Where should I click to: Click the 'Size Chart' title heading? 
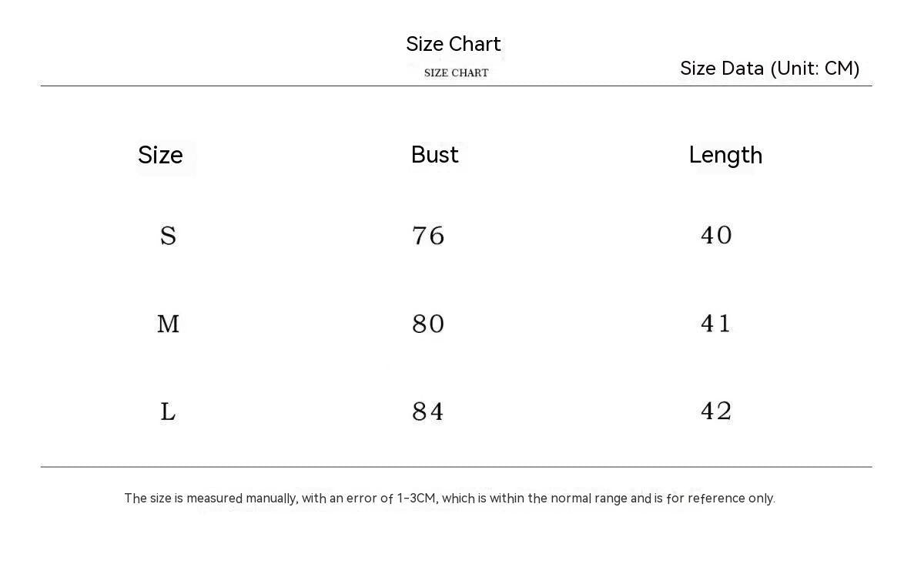454,44
